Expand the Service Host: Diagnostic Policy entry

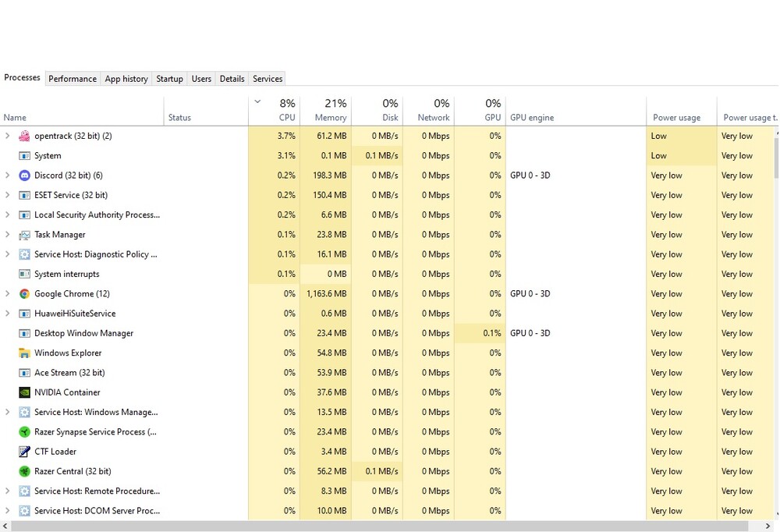(x=7, y=254)
